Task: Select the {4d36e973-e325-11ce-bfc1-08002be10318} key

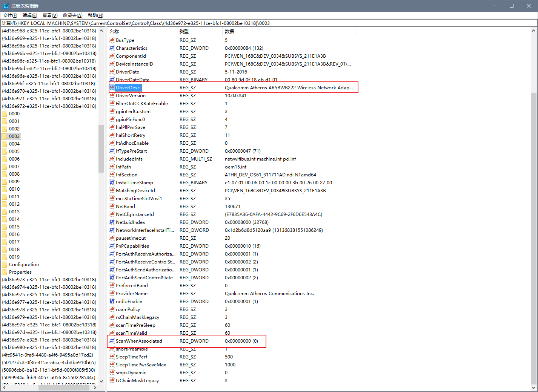Action: pos(49,279)
